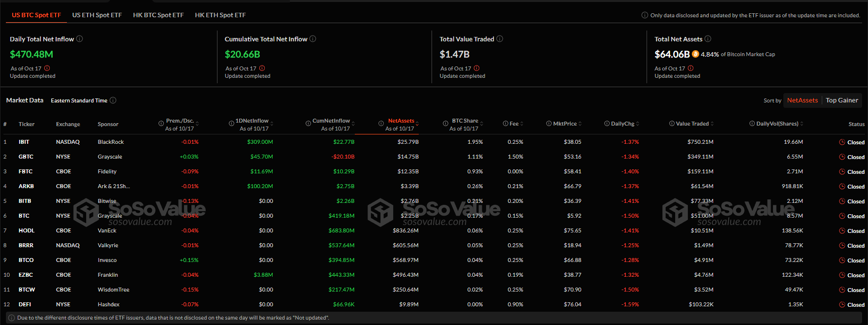868x325 pixels.
Task: Click $64.06B total net assets value
Action: (672, 54)
